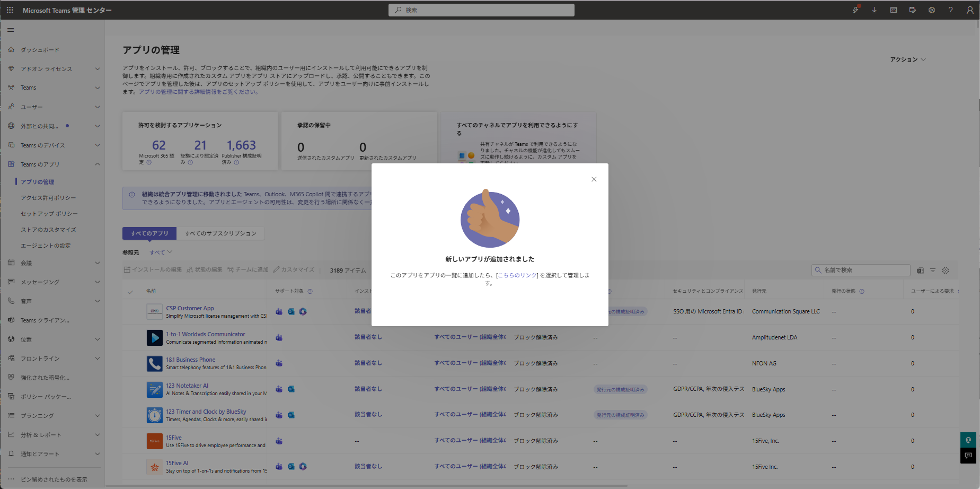Click the 123 Timer and Clock app icon
Viewport: 980px width, 489px height.
point(154,415)
